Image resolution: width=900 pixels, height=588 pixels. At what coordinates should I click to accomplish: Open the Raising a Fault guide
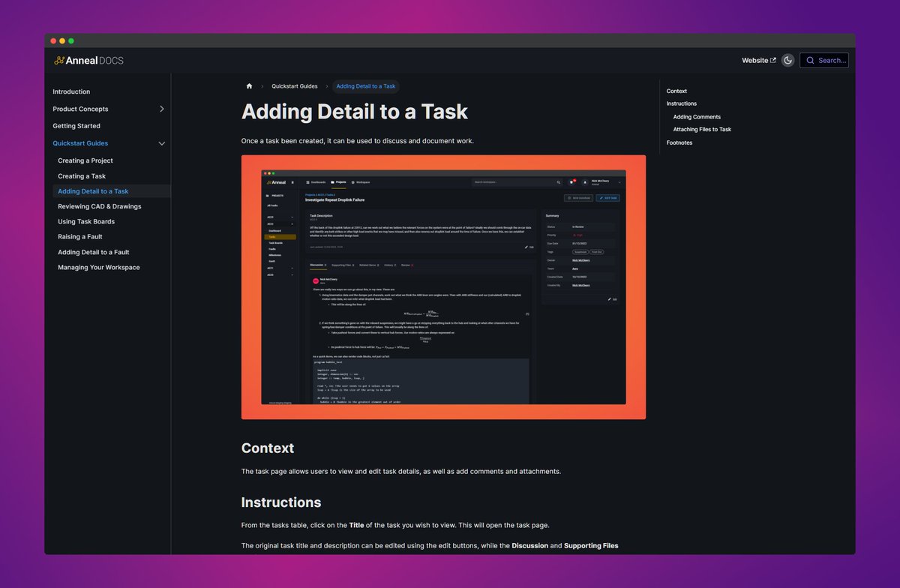coord(80,237)
